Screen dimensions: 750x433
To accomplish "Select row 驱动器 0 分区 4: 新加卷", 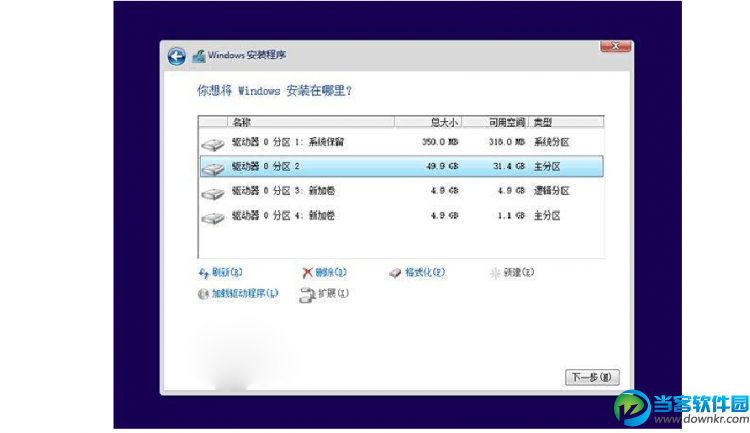I will (x=401, y=216).
